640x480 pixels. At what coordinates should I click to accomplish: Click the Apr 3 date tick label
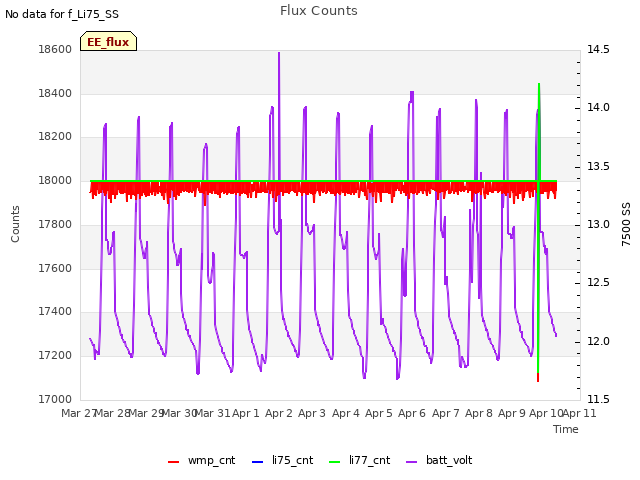312,413
